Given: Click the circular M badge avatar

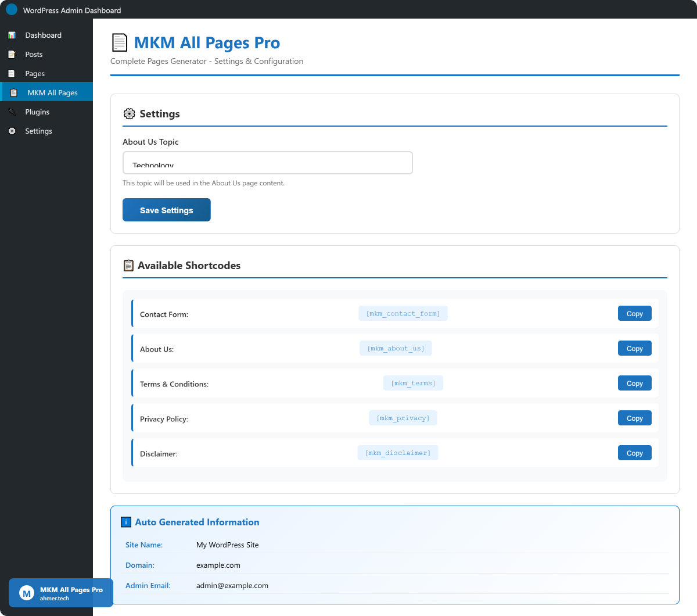Looking at the screenshot, I should [x=27, y=593].
